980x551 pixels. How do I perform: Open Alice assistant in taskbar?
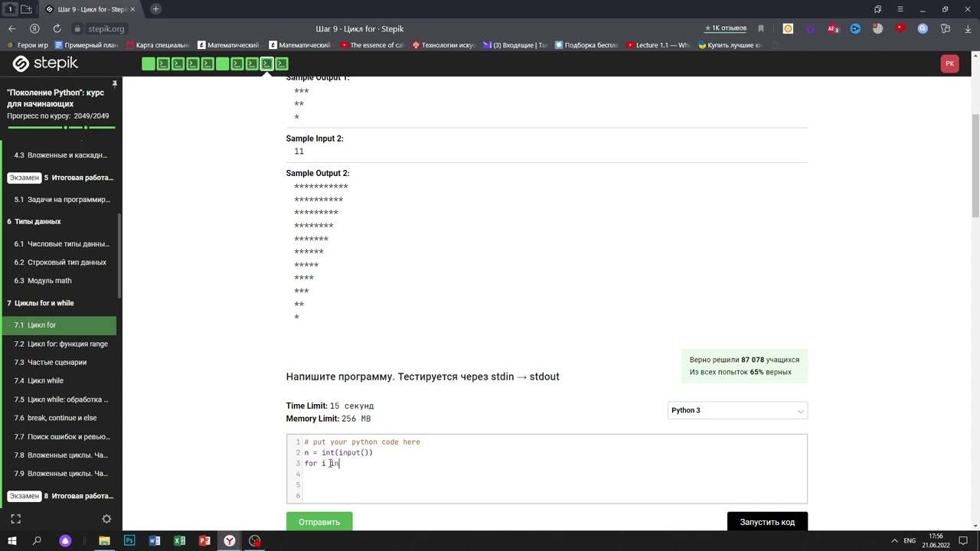(65, 540)
